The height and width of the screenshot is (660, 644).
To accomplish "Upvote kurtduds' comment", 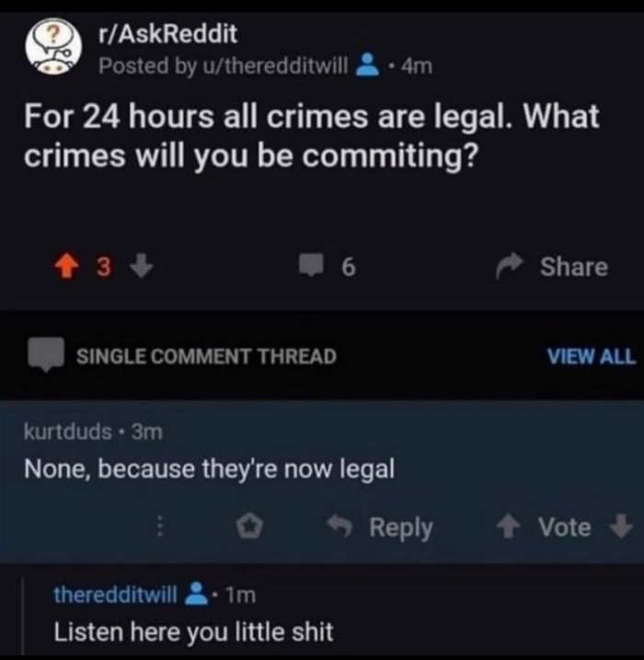I will [509, 527].
